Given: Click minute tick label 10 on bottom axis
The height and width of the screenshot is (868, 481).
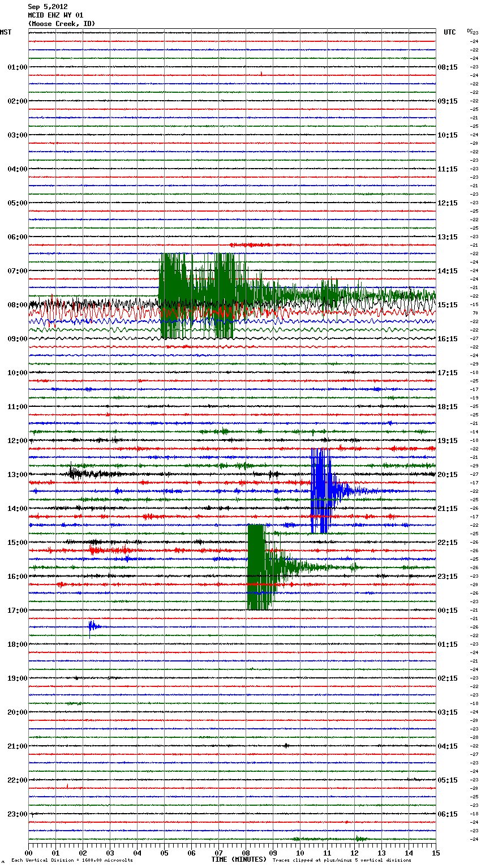Looking at the screenshot, I should 300,853.
